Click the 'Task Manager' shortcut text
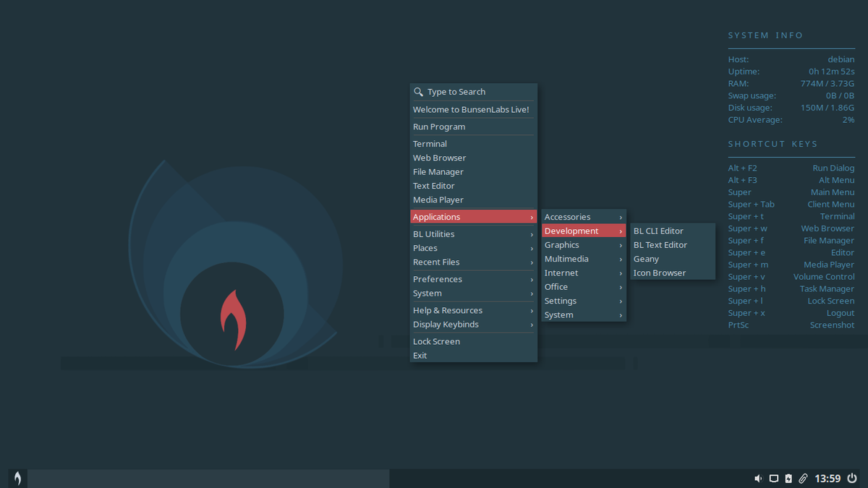 coord(827,288)
